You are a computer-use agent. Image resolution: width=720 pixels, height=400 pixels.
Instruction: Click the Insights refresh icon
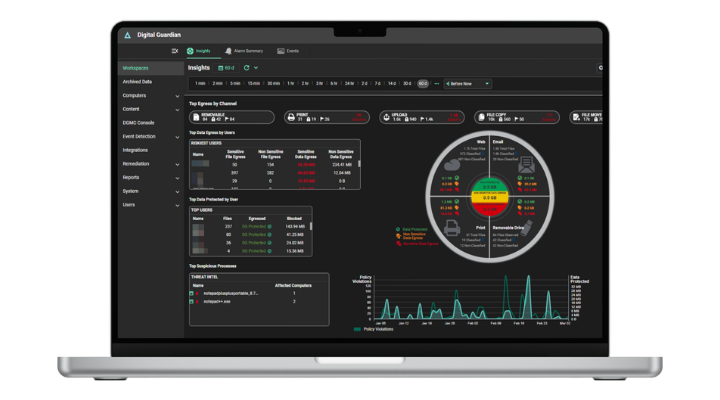246,68
